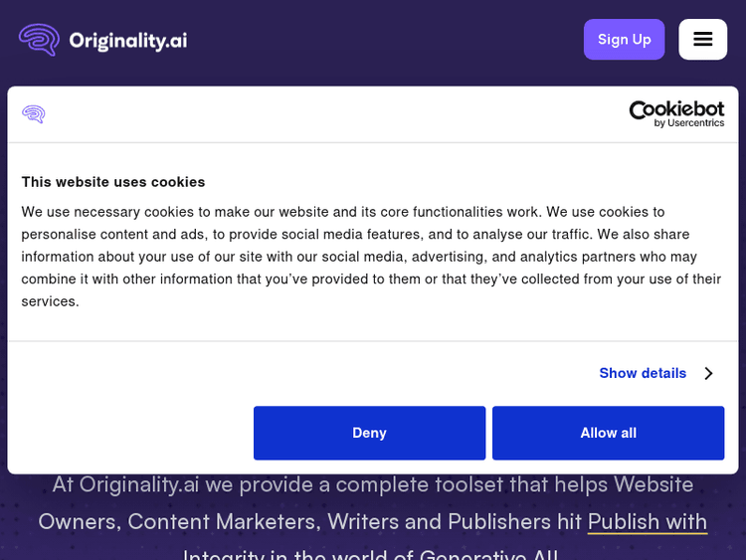Click the Originality.ai brain logo icon
The image size is (746, 560).
(x=39, y=40)
